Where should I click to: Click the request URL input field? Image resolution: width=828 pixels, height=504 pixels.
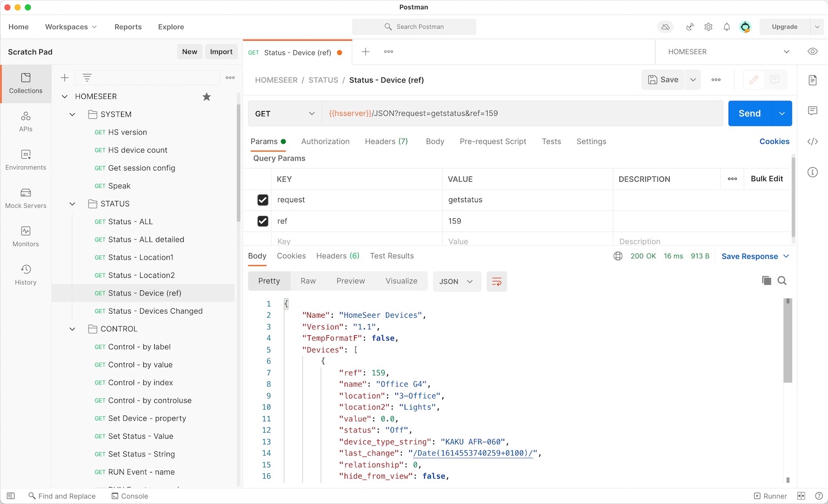click(x=522, y=114)
